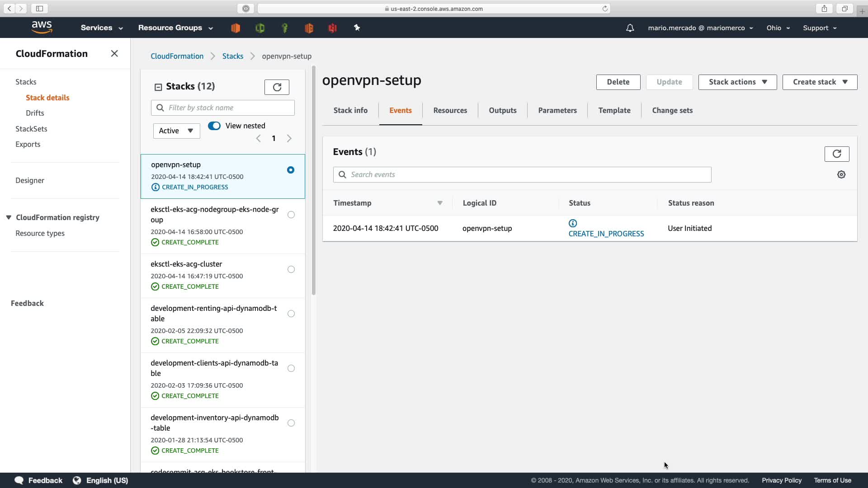Viewport: 868px width, 488px height.
Task: Click the Search events field
Action: (522, 175)
